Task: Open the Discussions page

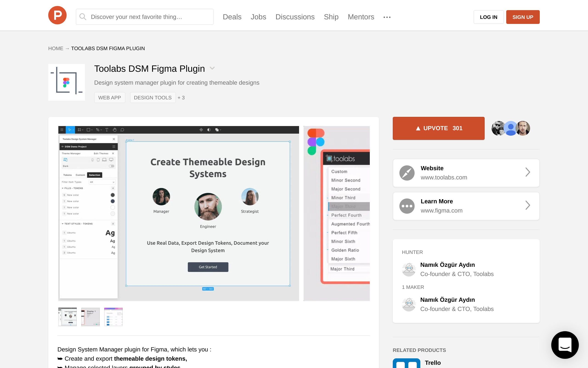Action: pos(295,17)
